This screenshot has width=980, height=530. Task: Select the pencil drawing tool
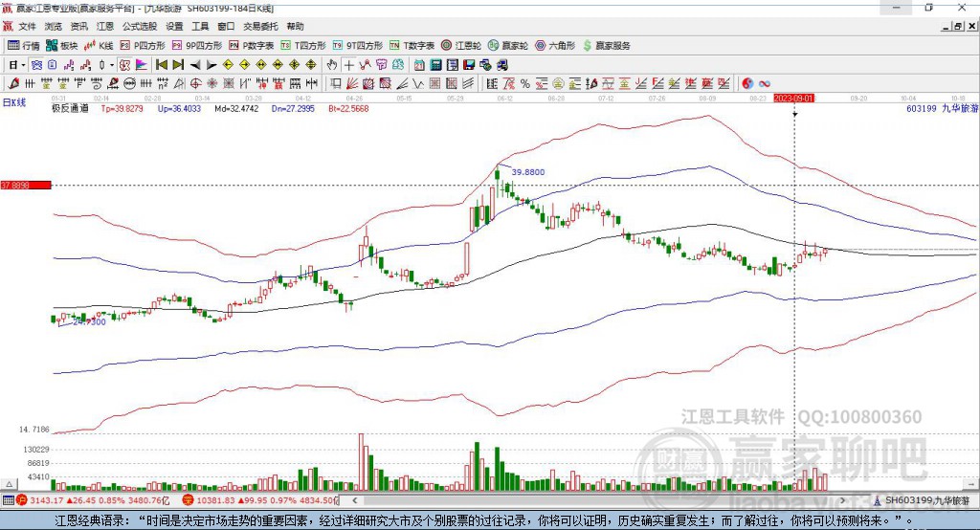[13, 84]
